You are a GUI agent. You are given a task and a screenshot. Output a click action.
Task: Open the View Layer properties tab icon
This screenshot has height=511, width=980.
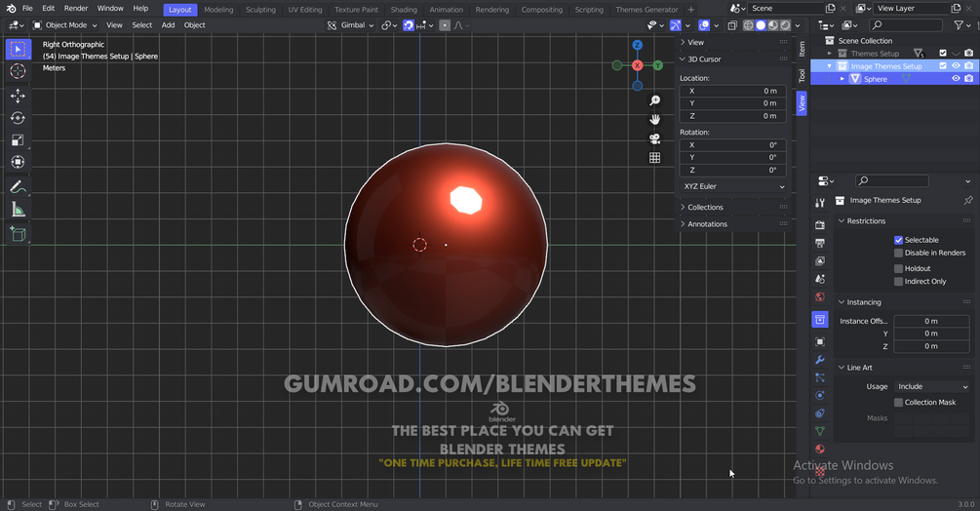pos(820,261)
